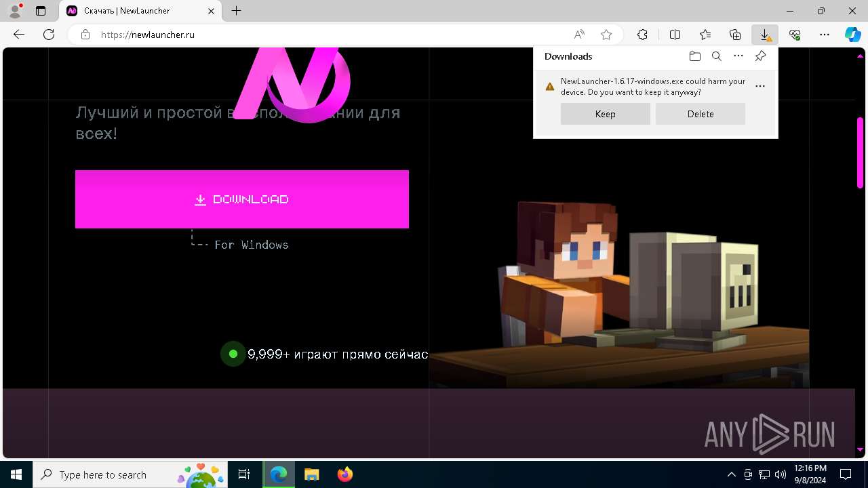Click the "Downloads" panel title
This screenshot has width=868, height=488.
[568, 56]
